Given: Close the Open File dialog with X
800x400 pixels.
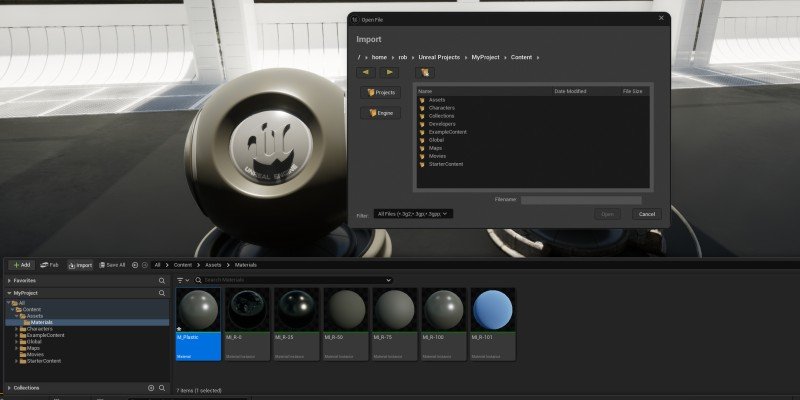Looking at the screenshot, I should pos(661,18).
